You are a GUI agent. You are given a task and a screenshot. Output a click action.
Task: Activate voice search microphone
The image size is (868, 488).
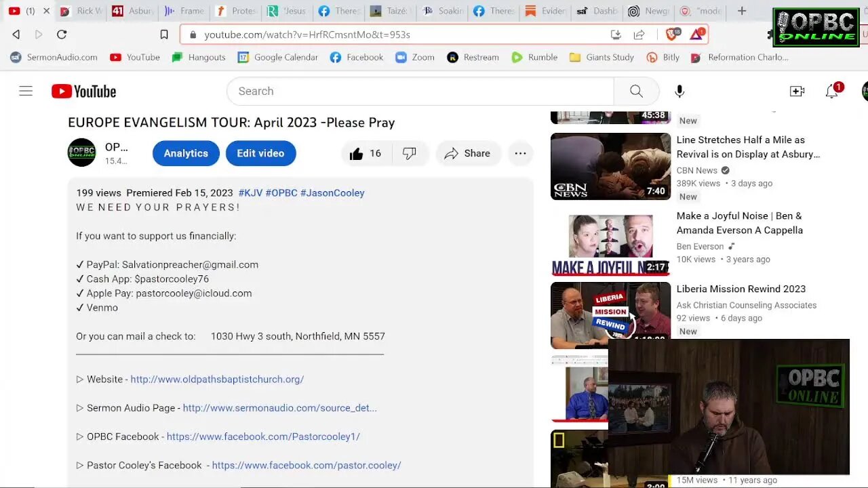(679, 91)
